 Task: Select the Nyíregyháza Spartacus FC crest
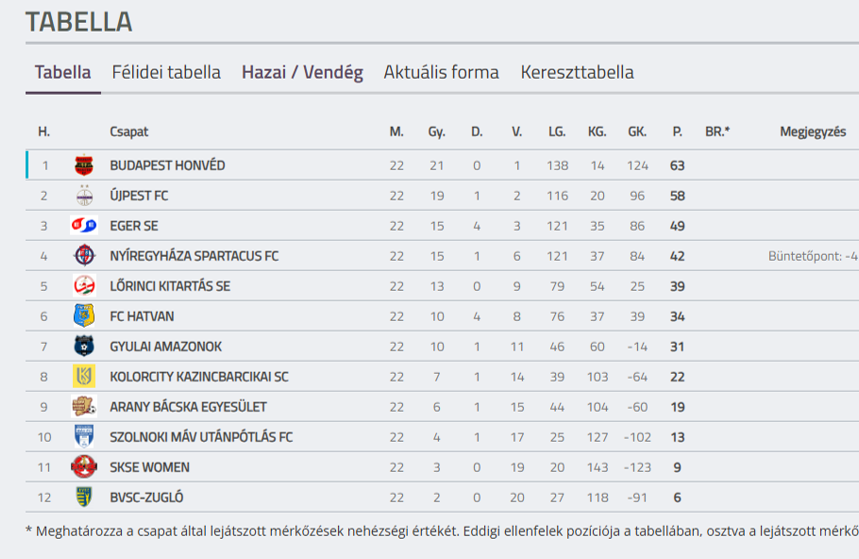pos(84,255)
